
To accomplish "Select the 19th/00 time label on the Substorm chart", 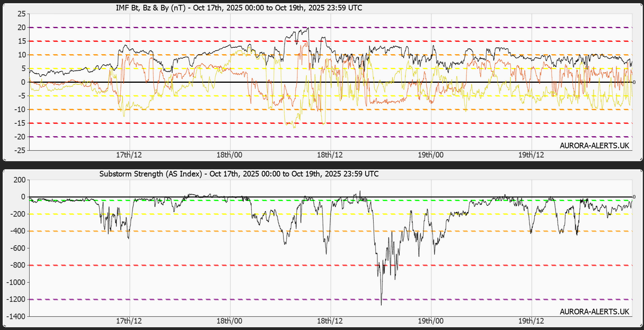I will [x=431, y=321].
